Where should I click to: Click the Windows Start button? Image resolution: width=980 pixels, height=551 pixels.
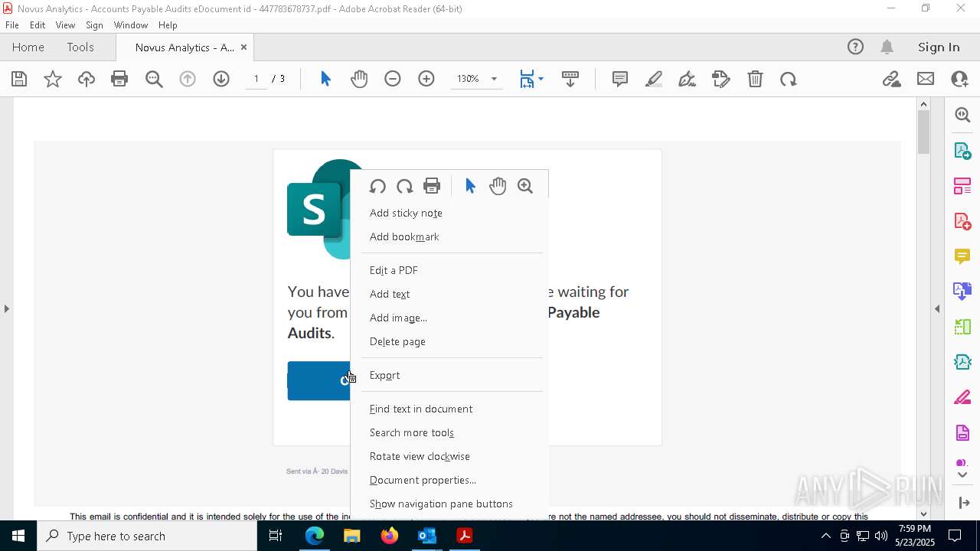pos(18,536)
